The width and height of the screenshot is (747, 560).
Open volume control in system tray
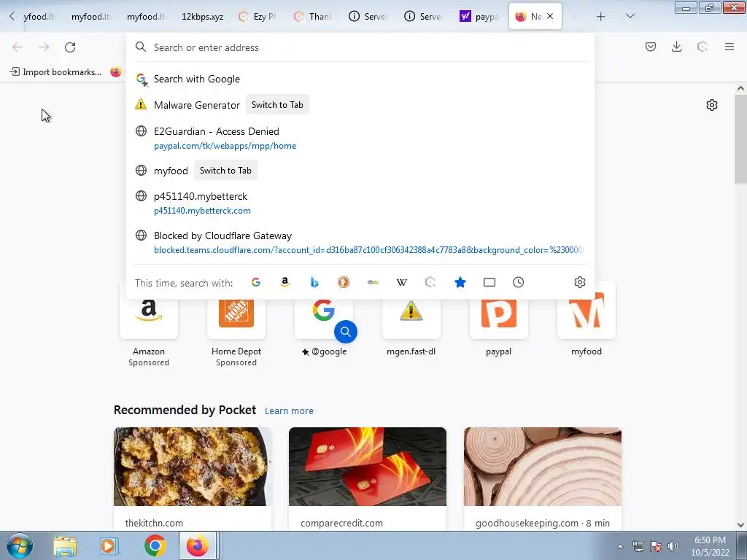[673, 546]
